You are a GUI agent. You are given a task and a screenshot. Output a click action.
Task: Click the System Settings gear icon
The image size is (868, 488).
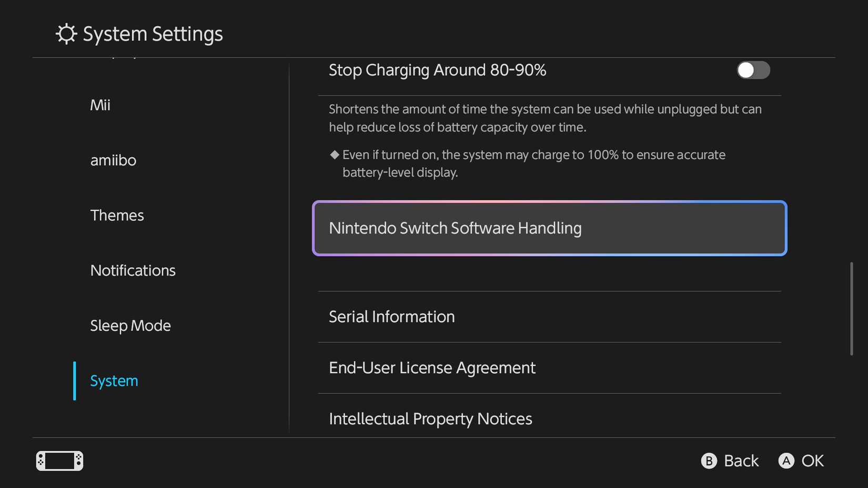click(66, 34)
